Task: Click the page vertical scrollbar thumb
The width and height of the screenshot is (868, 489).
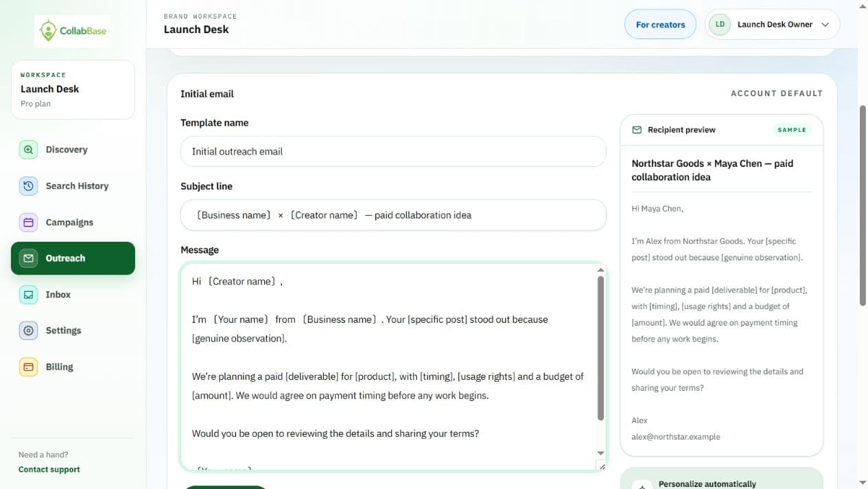Action: pos(863,206)
